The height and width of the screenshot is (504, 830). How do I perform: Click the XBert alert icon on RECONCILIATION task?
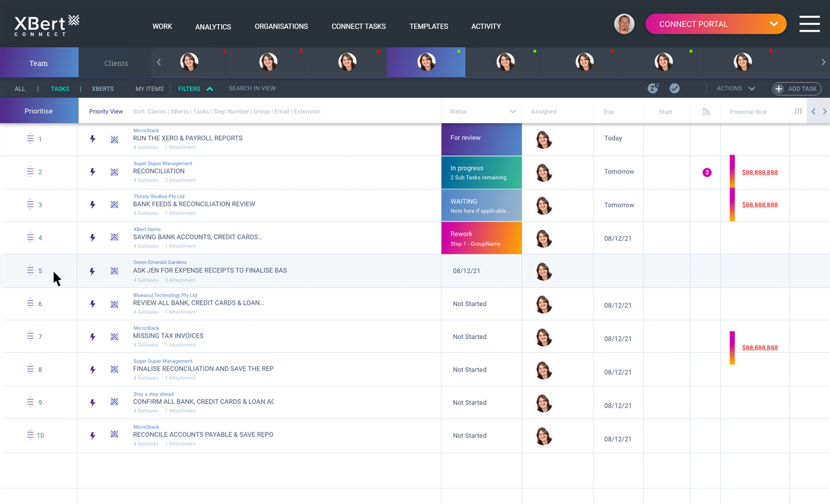(x=114, y=172)
